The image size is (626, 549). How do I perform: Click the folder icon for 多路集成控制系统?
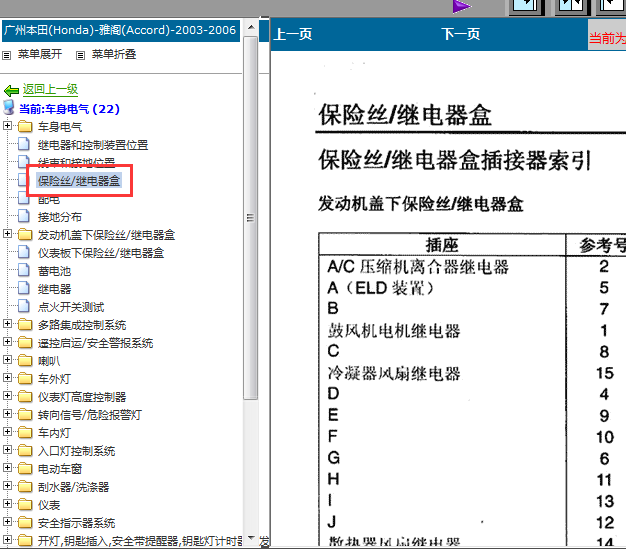click(x=25, y=324)
